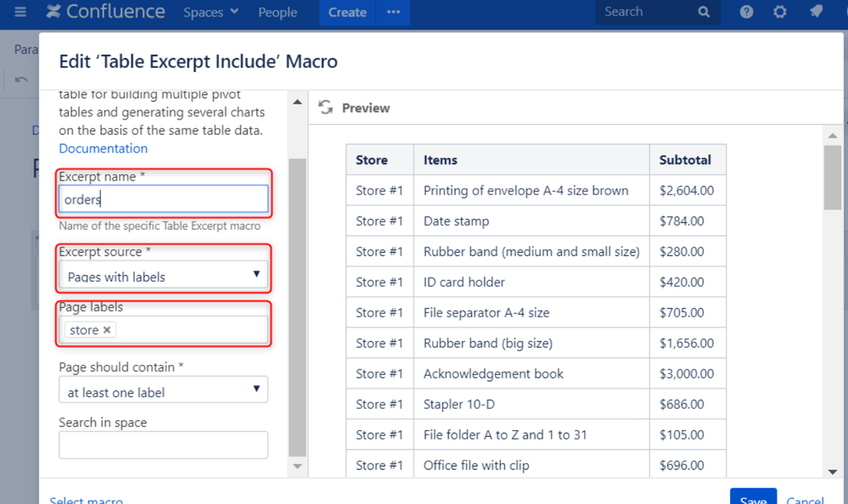
Task: Select the '$705.00' subtotal cell
Action: [688, 312]
